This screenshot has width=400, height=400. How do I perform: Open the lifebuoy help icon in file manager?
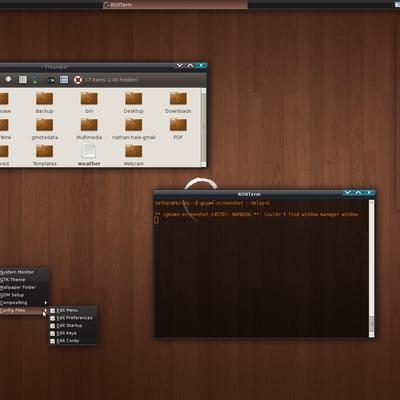78,80
